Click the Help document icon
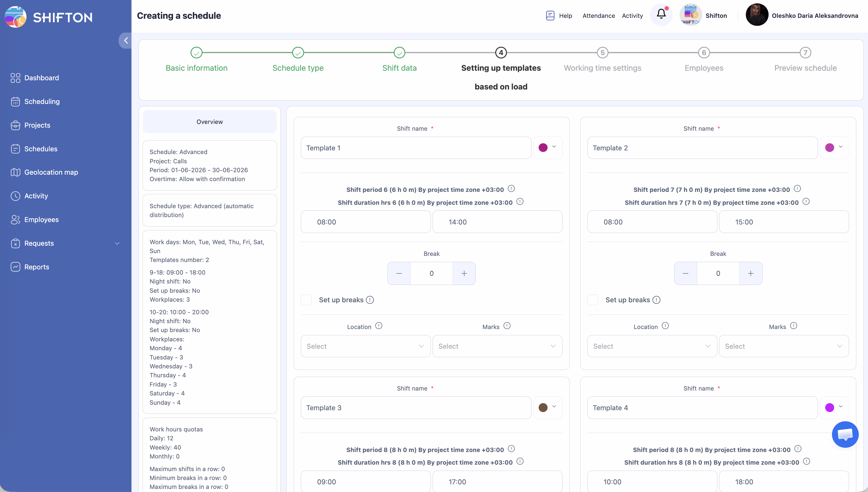 550,16
